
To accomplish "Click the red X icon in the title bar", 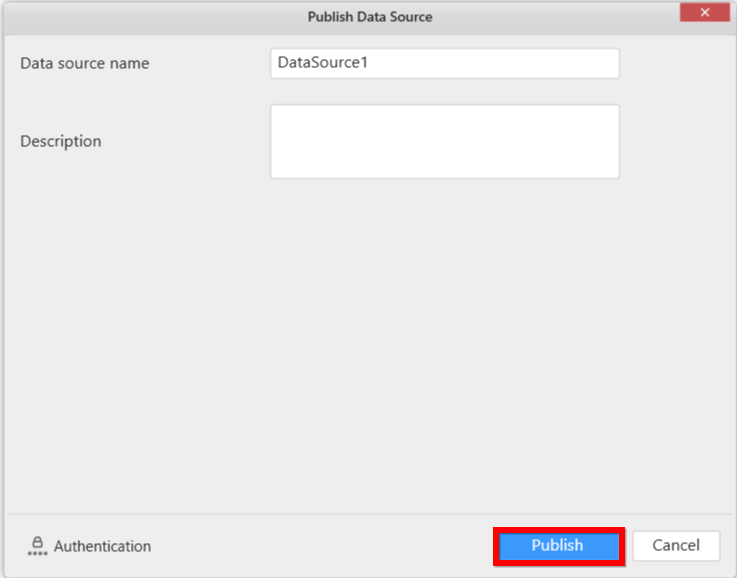I will (x=705, y=12).
